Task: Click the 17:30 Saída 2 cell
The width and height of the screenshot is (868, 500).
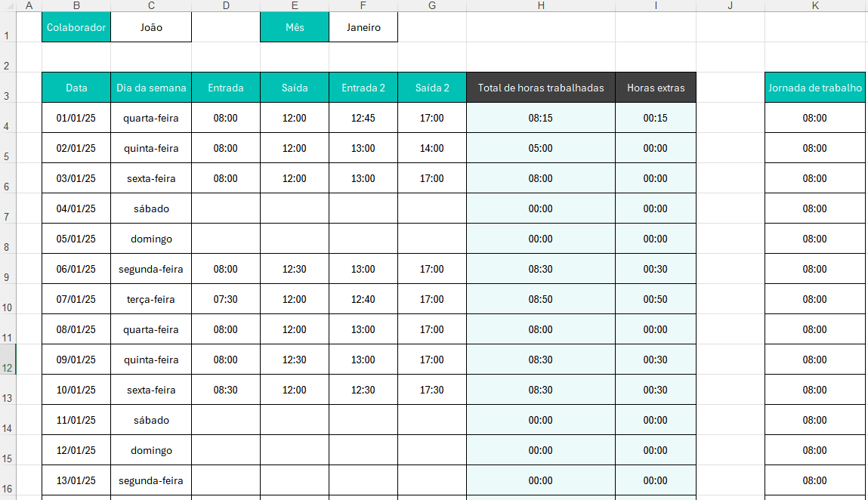Action: click(x=432, y=390)
